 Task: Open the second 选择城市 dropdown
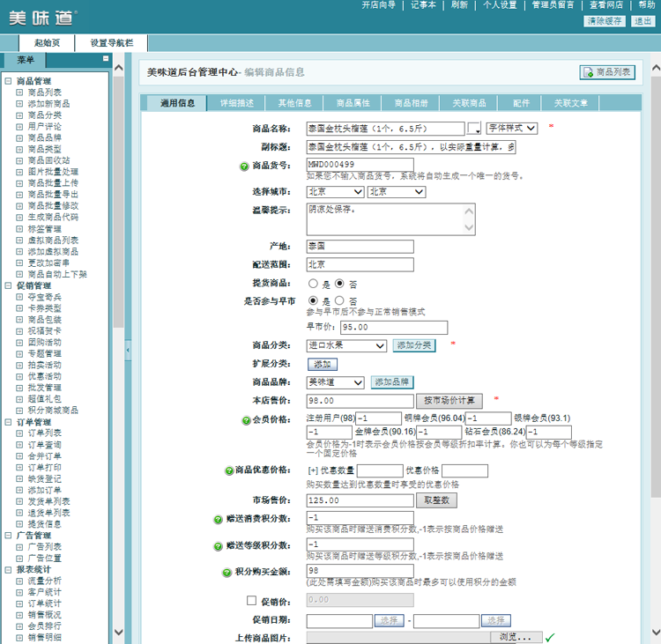397,192
